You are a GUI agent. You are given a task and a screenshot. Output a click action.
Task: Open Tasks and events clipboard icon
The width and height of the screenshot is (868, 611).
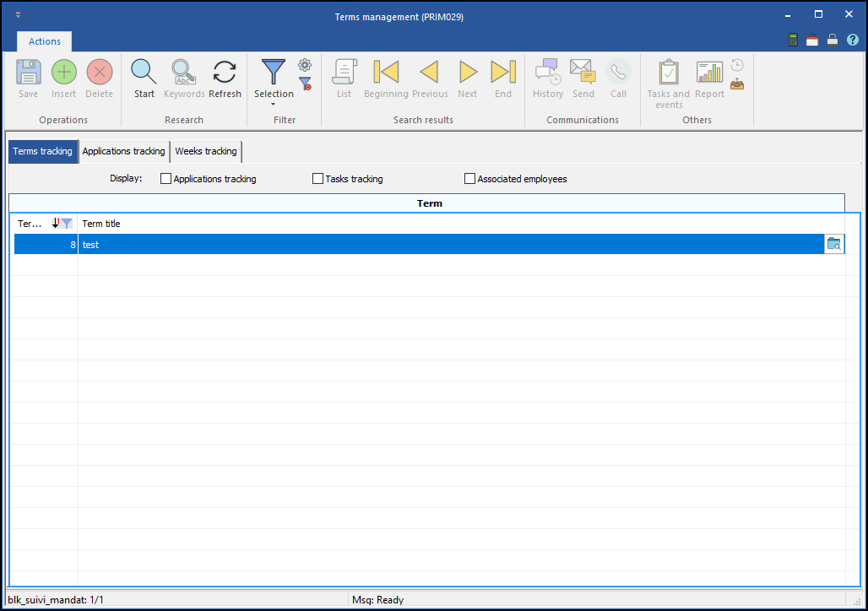[x=669, y=72]
